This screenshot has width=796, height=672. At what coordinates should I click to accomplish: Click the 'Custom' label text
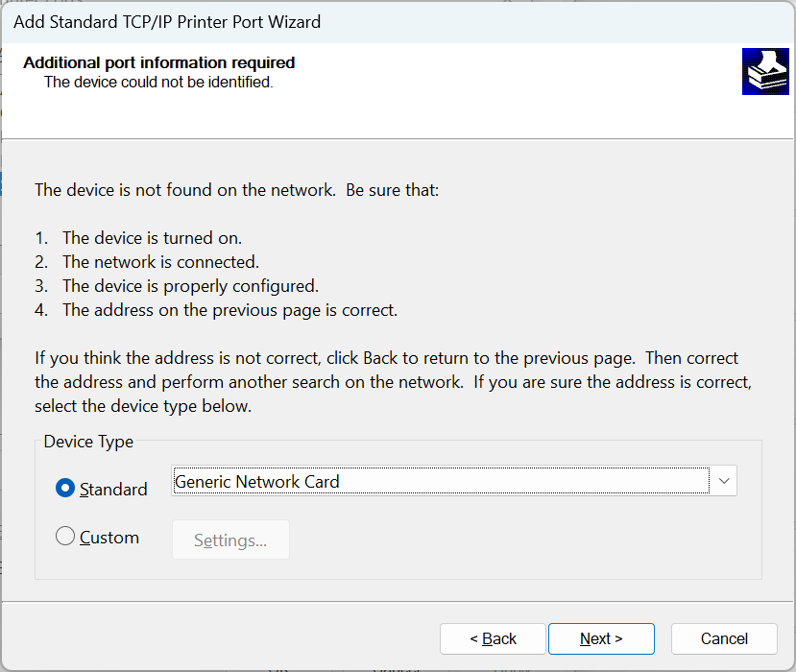click(109, 538)
